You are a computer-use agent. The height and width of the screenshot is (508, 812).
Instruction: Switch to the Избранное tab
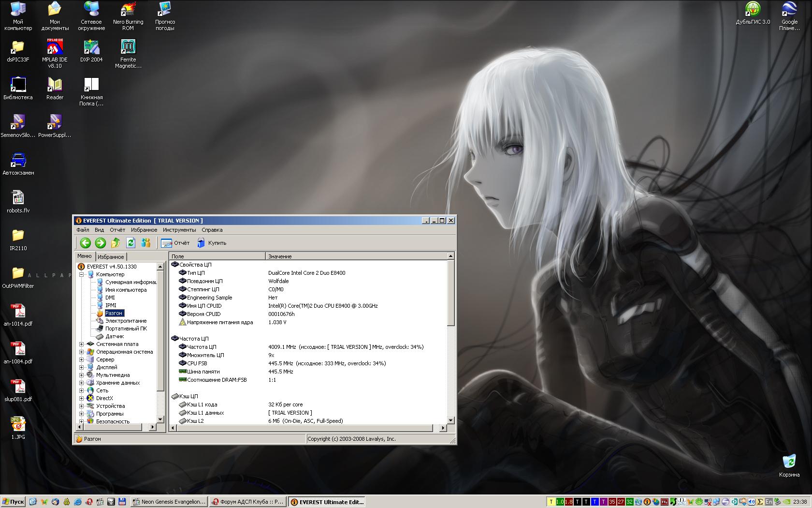click(111, 257)
